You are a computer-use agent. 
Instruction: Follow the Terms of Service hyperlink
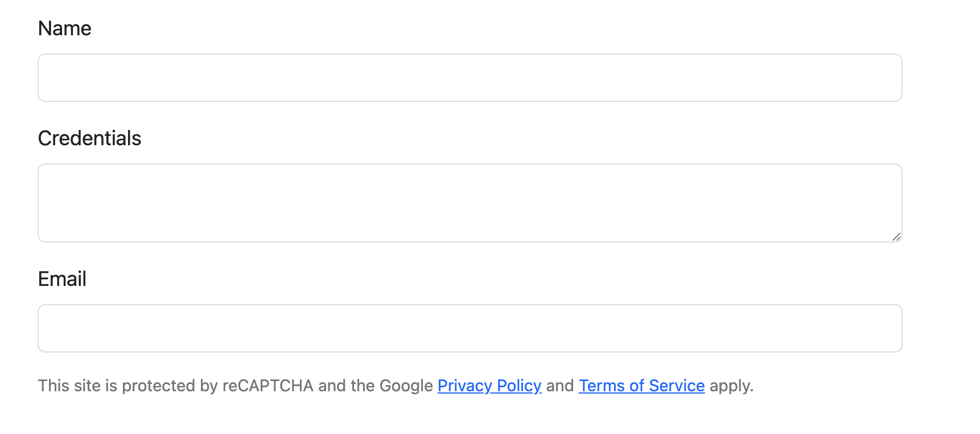pos(641,386)
